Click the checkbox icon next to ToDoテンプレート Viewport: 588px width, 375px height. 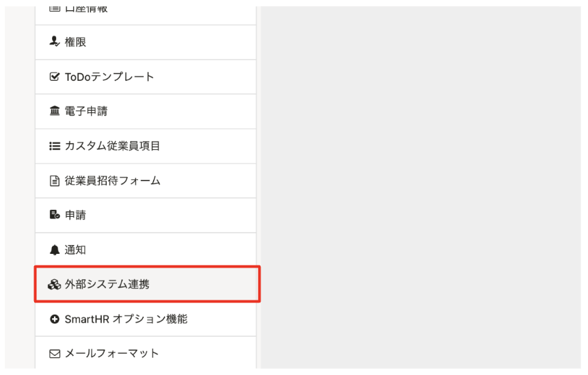55,77
